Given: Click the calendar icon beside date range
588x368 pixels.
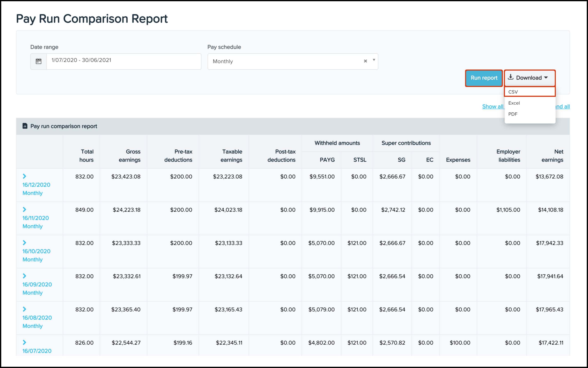Looking at the screenshot, I should 38,61.
